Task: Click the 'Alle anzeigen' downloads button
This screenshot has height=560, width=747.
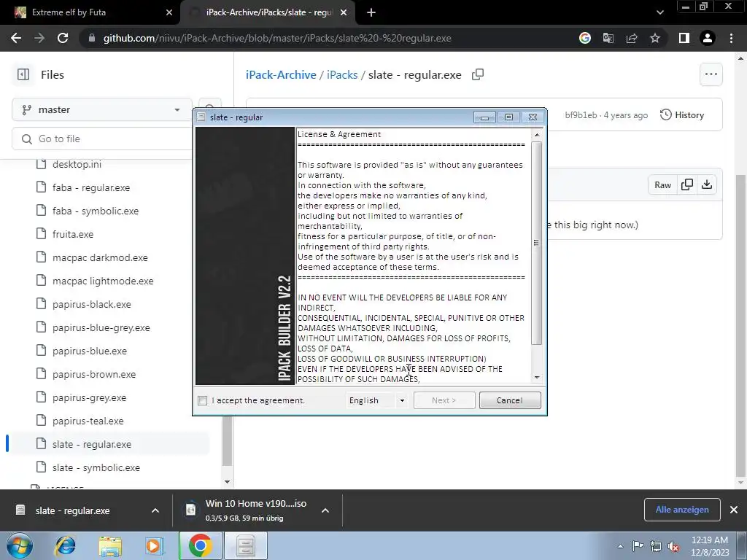Action: [x=682, y=510]
